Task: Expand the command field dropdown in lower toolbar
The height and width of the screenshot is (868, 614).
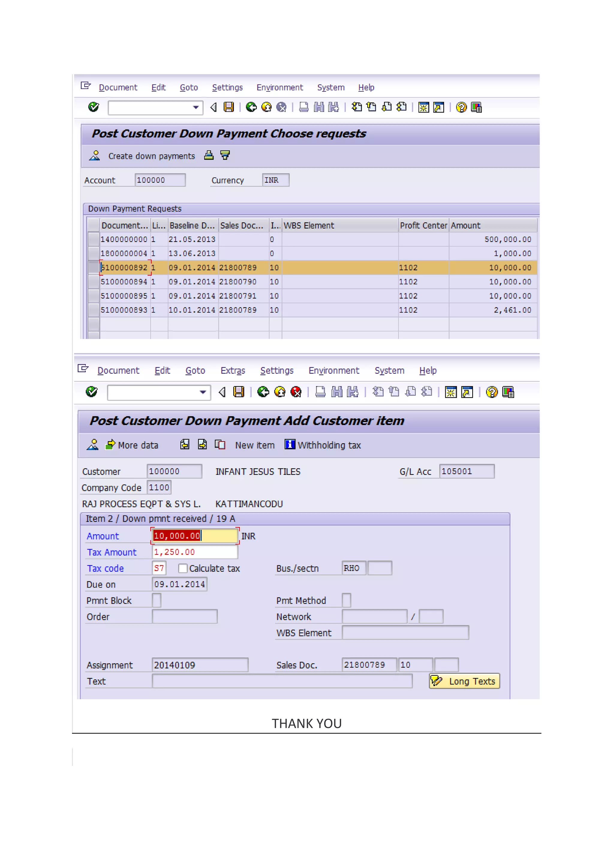Action: [203, 392]
